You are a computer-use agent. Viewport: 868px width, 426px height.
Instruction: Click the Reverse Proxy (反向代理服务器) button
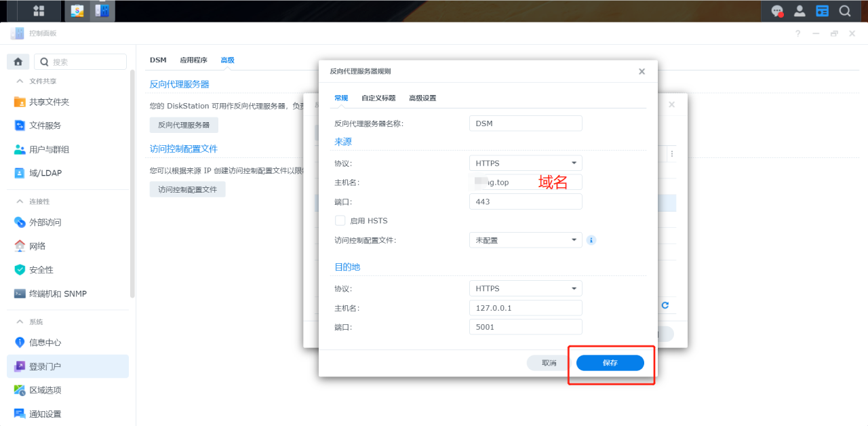pyautogui.click(x=184, y=125)
